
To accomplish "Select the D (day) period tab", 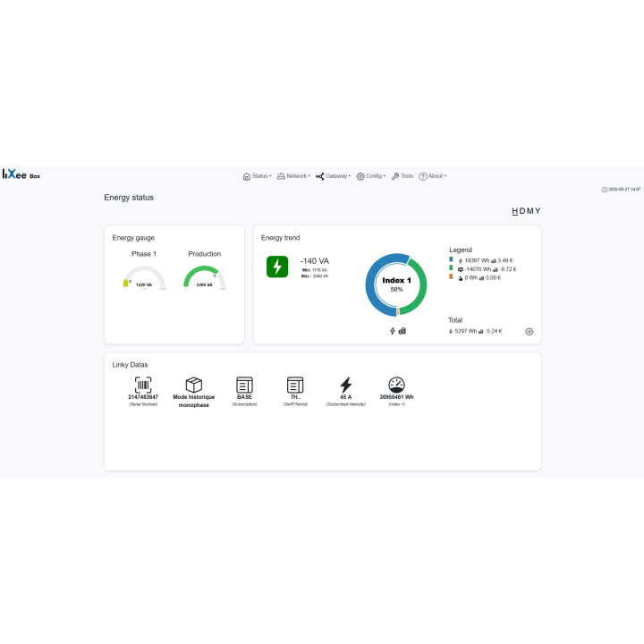I will click(522, 211).
